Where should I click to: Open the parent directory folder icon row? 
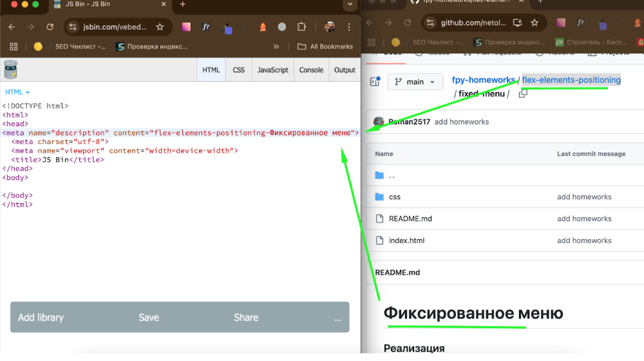coord(379,175)
